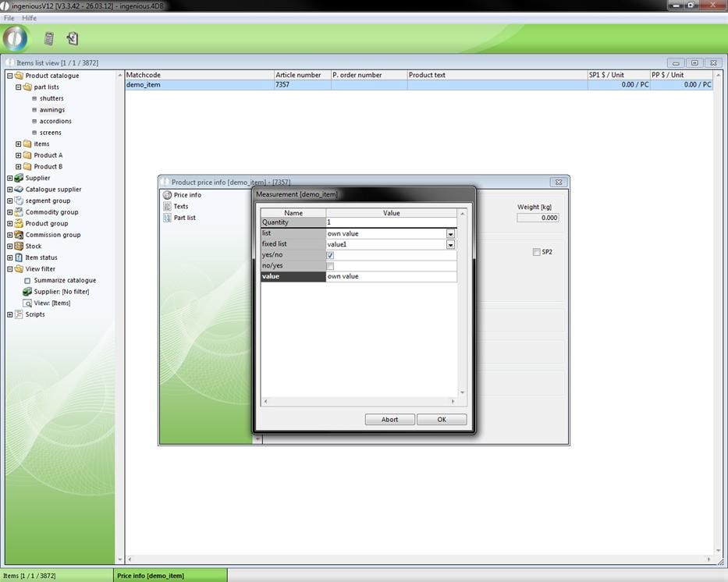Click the Scripts icon in the tree
Screen dimensions: 728x582
[x=19, y=314]
